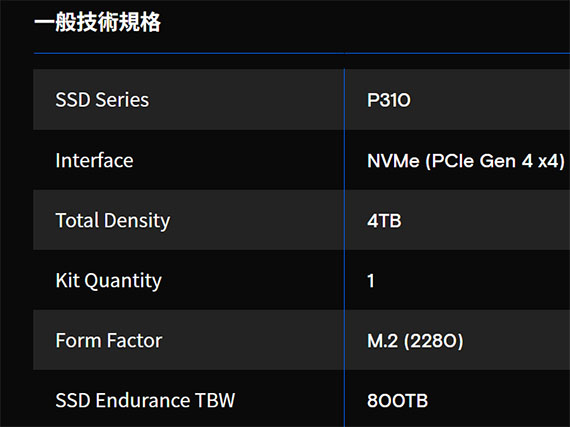Click the (2280) size text

[433, 341]
